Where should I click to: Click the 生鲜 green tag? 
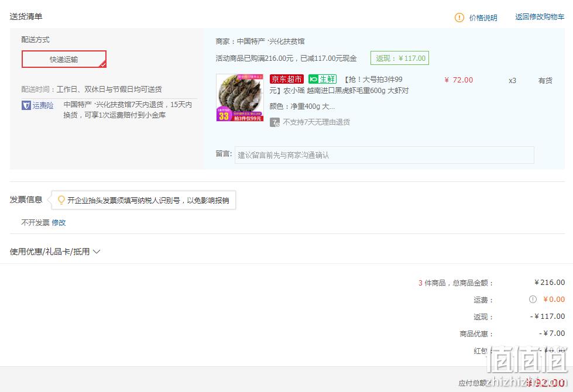(322, 79)
